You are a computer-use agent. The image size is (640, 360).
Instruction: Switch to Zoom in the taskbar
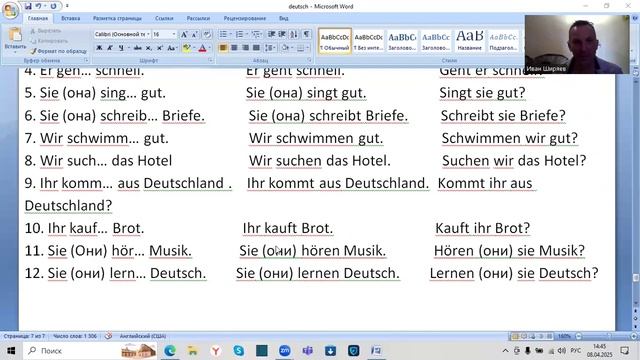tap(284, 351)
